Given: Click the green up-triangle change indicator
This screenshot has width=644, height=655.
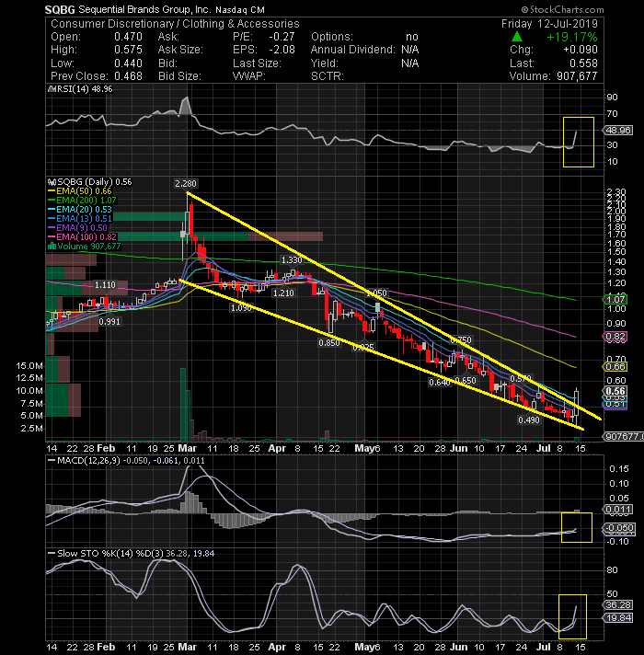Looking at the screenshot, I should pos(517,37).
